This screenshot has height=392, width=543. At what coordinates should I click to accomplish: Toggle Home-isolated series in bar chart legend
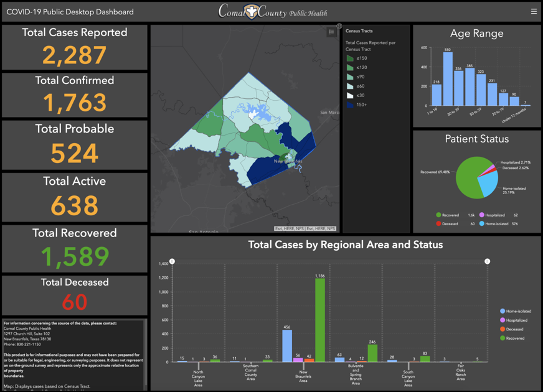click(x=516, y=311)
